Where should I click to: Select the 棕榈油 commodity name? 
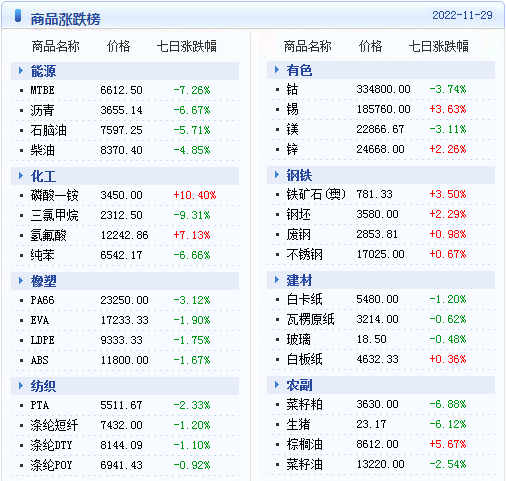point(304,444)
